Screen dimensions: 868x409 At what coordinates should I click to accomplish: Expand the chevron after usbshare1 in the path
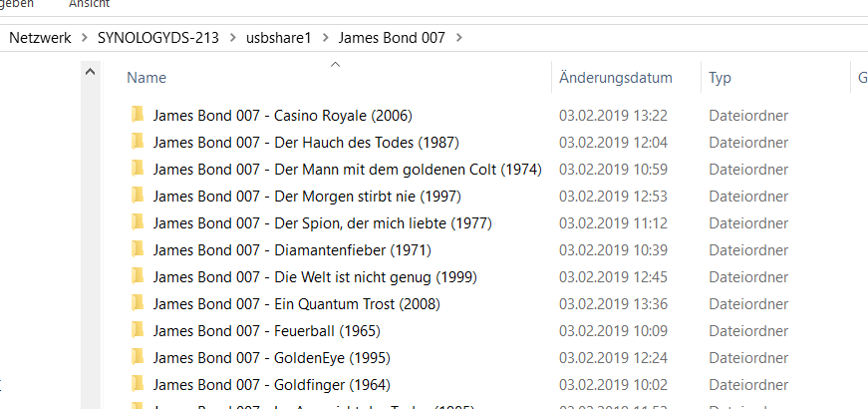point(325,38)
